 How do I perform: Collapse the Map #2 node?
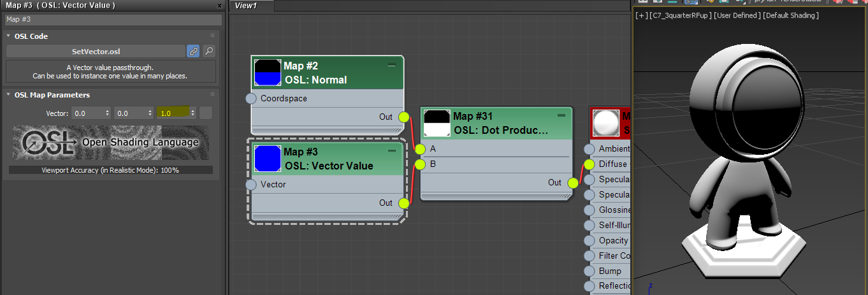(392, 65)
